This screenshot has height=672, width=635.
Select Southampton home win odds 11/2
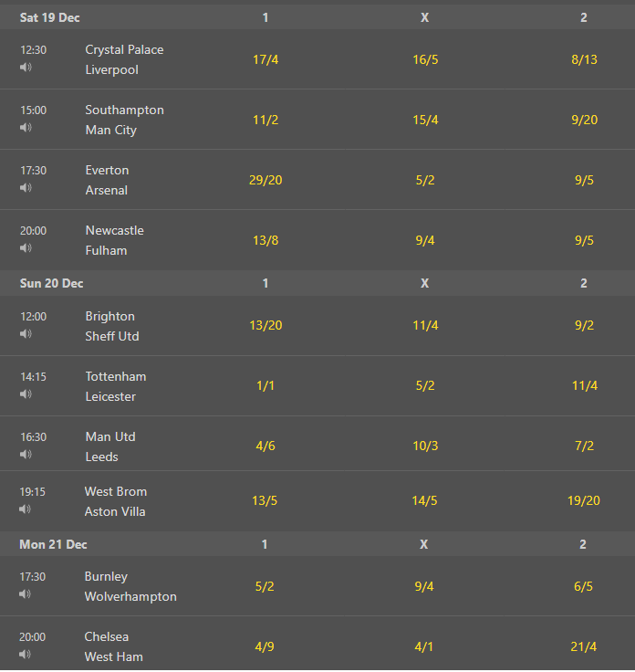[x=265, y=120]
